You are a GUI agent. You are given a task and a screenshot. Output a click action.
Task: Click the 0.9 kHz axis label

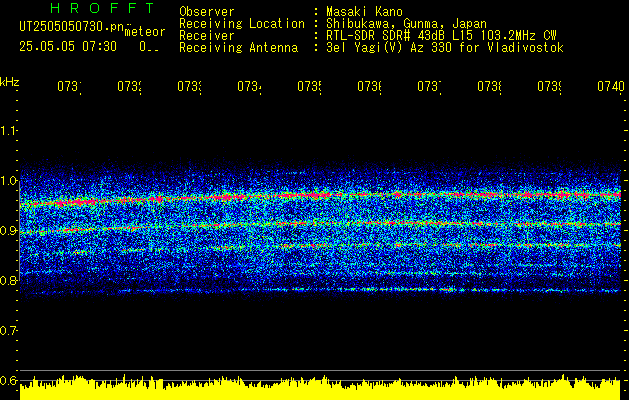[8, 230]
